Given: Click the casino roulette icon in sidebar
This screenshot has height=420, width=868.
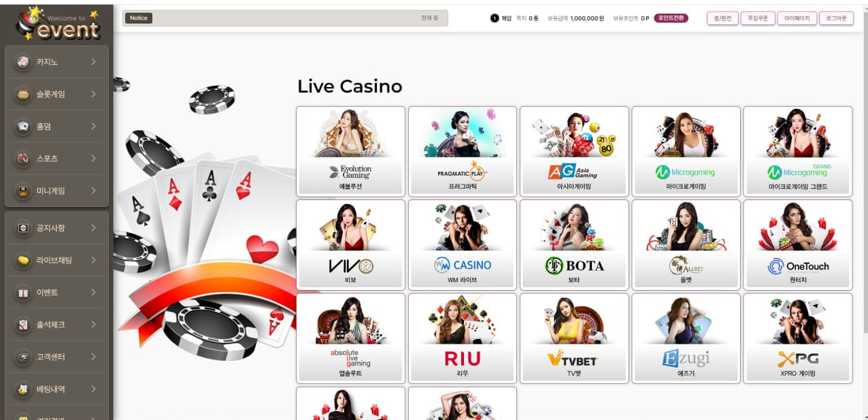Looking at the screenshot, I should pyautogui.click(x=23, y=62).
